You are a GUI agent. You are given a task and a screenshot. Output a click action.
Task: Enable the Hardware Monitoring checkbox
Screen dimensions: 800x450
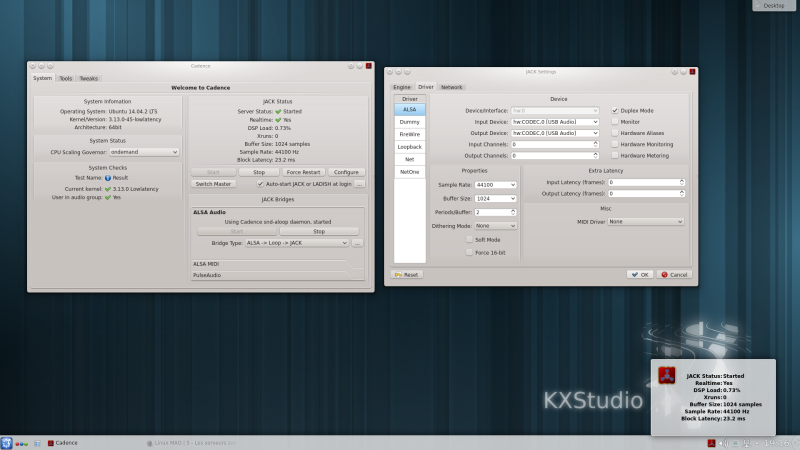click(615, 144)
